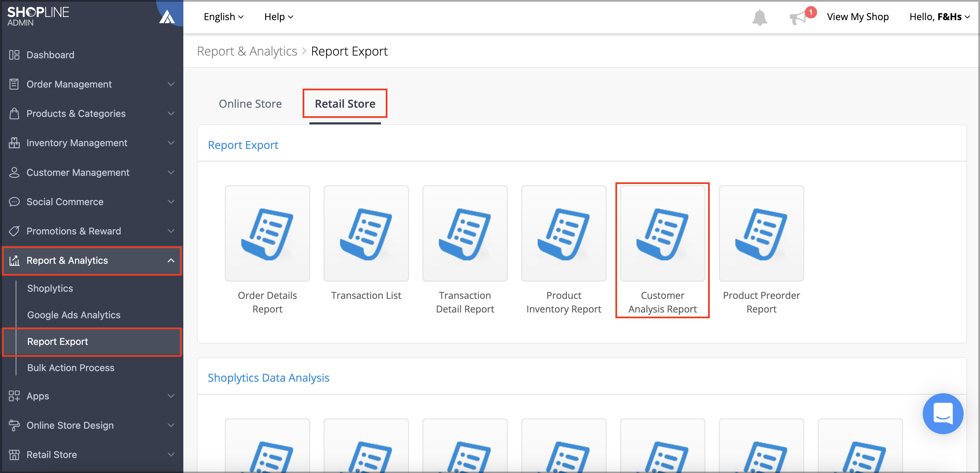Select the Retail Store tab

point(345,104)
